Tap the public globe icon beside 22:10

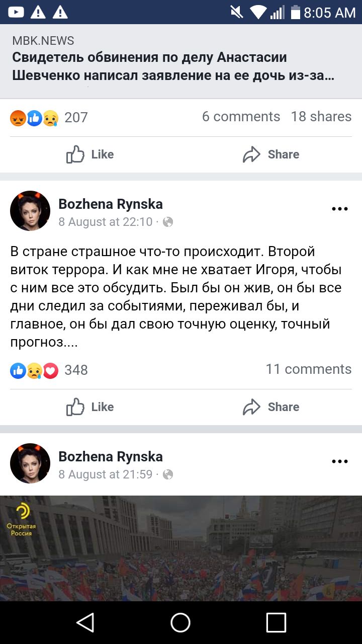(168, 222)
